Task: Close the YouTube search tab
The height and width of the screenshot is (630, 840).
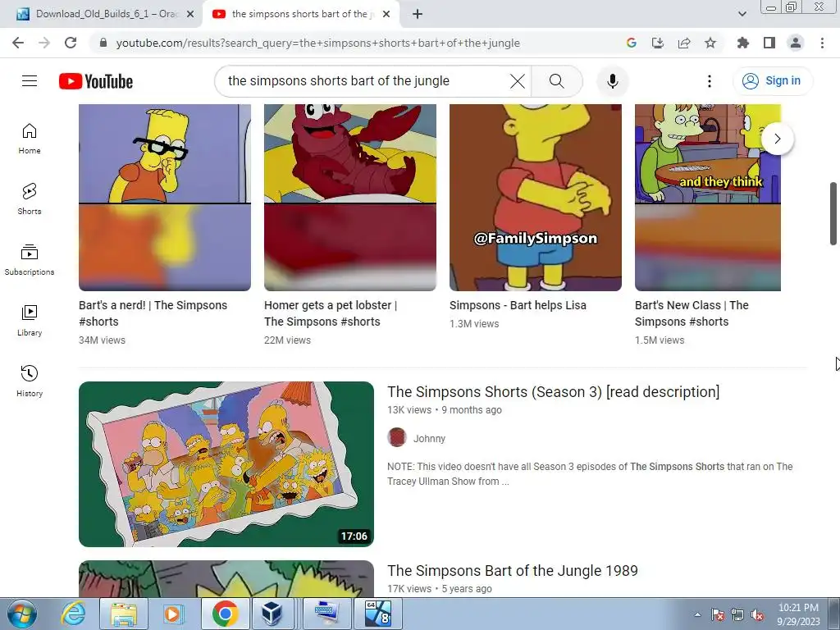Action: pyautogui.click(x=386, y=15)
